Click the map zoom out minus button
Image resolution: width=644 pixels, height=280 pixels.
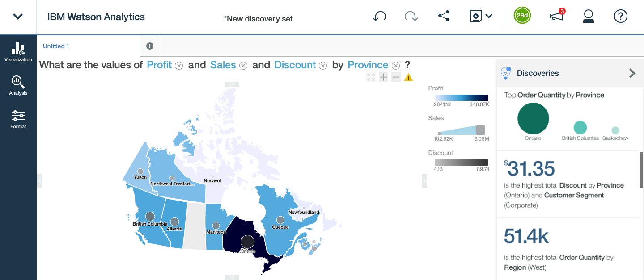pyautogui.click(x=396, y=77)
